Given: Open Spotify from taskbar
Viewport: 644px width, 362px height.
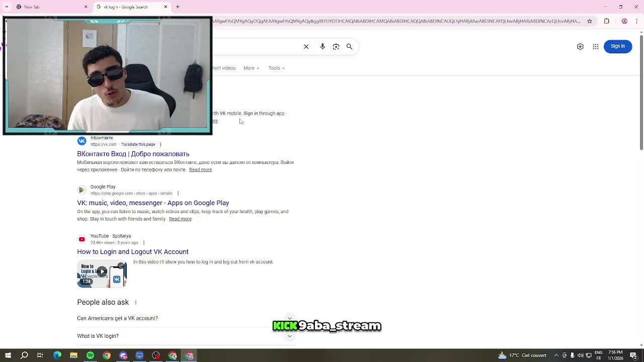Looking at the screenshot, I should 90,355.
